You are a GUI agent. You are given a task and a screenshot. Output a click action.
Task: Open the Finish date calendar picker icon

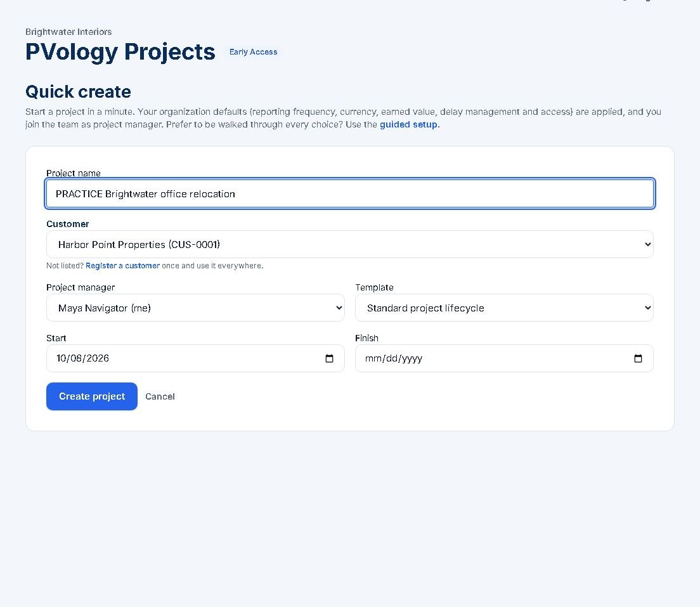[638, 358]
